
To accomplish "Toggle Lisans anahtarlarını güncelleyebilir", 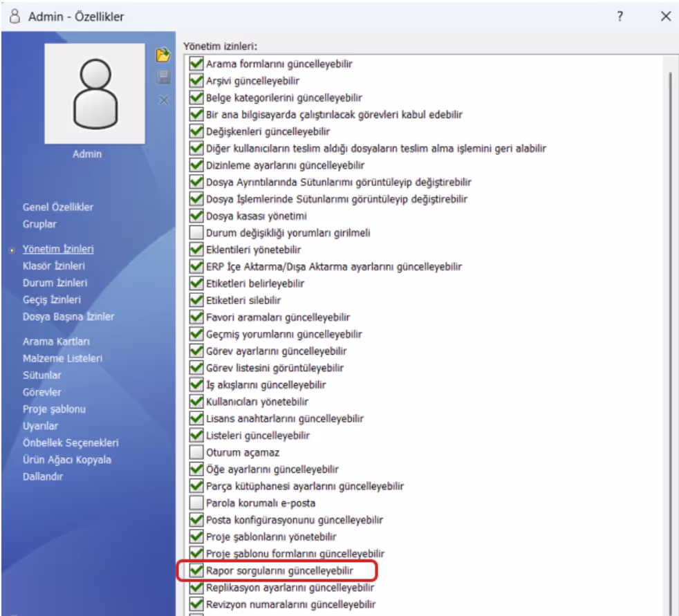I will (x=196, y=418).
